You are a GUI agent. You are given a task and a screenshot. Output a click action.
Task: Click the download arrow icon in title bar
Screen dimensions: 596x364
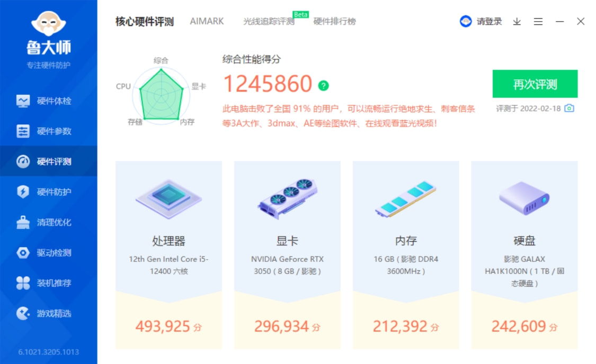517,22
